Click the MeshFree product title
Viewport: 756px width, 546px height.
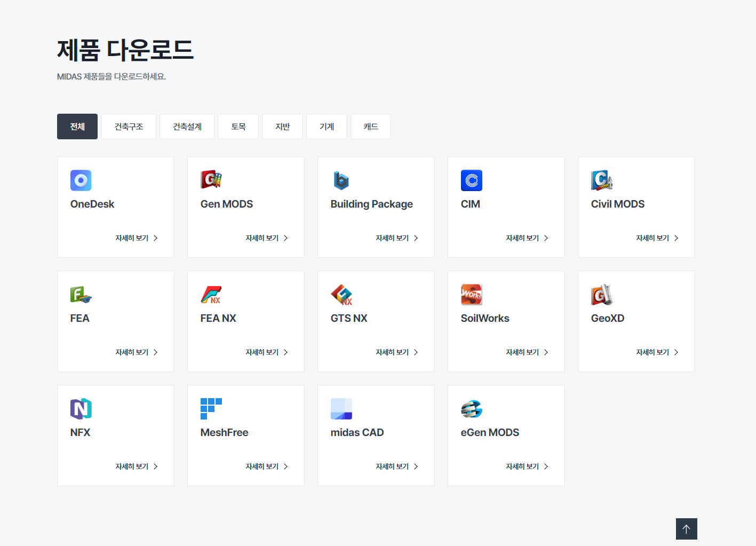[225, 432]
